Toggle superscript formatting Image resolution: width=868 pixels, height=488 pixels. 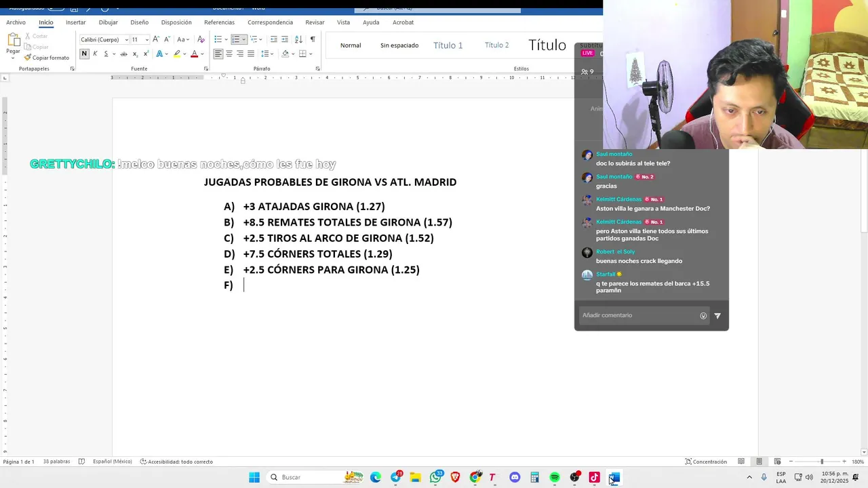click(x=146, y=54)
